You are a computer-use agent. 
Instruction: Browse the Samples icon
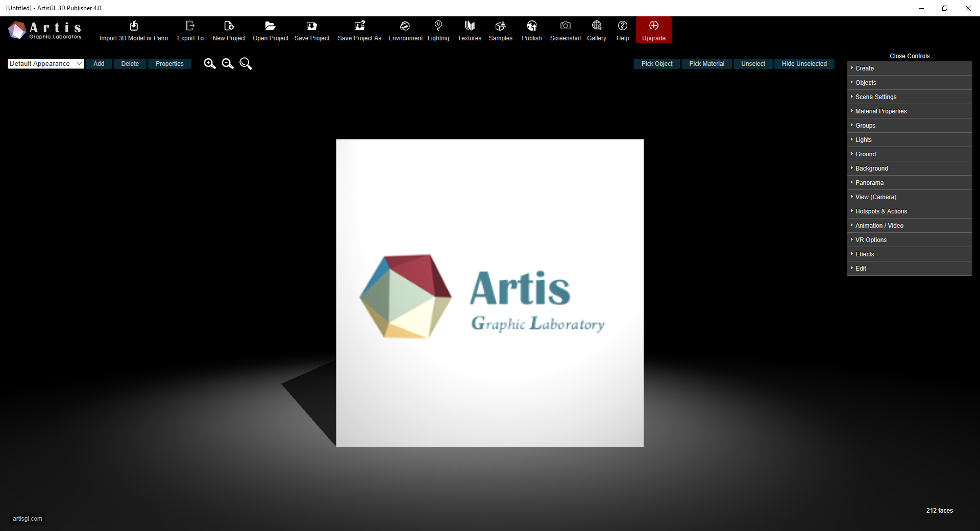coord(500,26)
